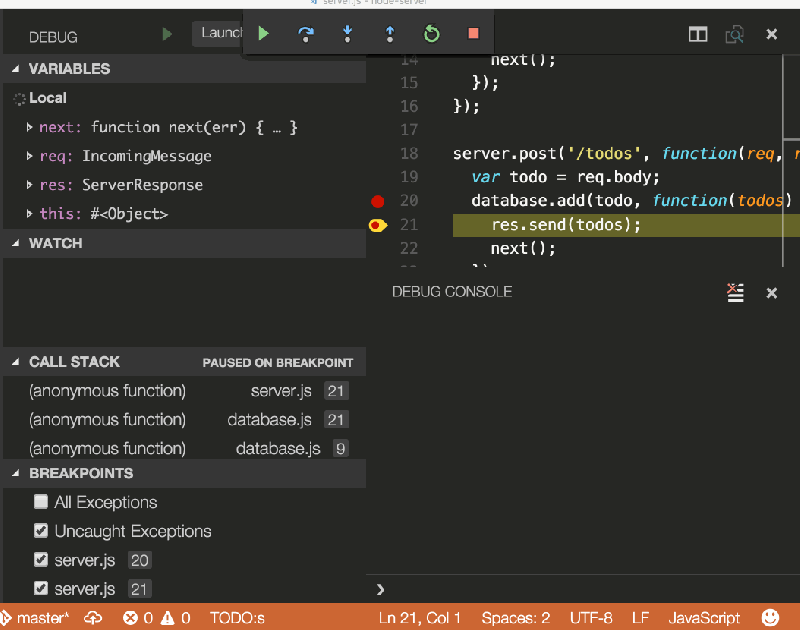This screenshot has height=630, width=800.
Task: Click the Launch button near the toolbar
Action: click(x=220, y=33)
